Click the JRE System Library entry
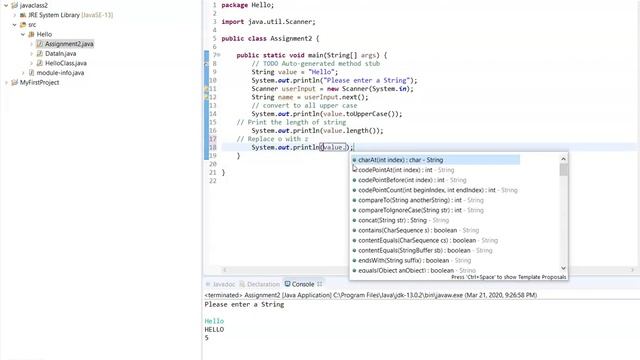This screenshot has height=360, width=640. pyautogui.click(x=70, y=15)
